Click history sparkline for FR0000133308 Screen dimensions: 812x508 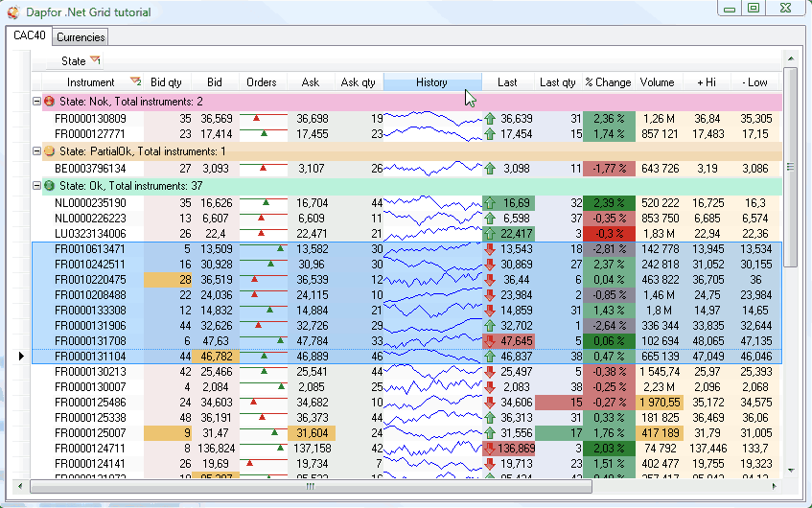coord(433,311)
